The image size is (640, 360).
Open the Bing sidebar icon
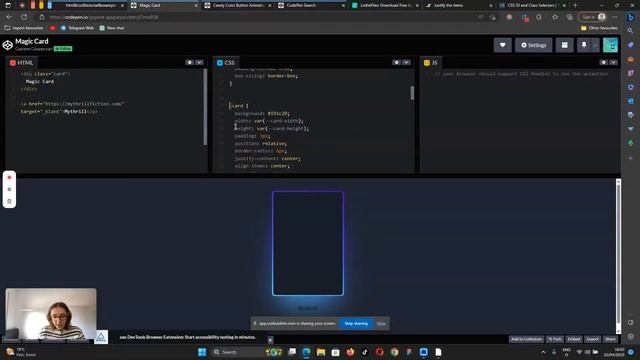(x=631, y=17)
